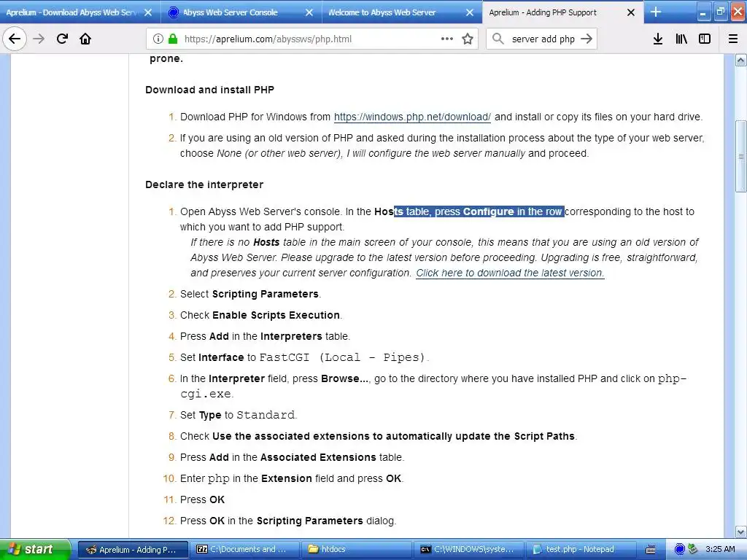Click 'Associated Extensions' text in step 9

coord(318,458)
